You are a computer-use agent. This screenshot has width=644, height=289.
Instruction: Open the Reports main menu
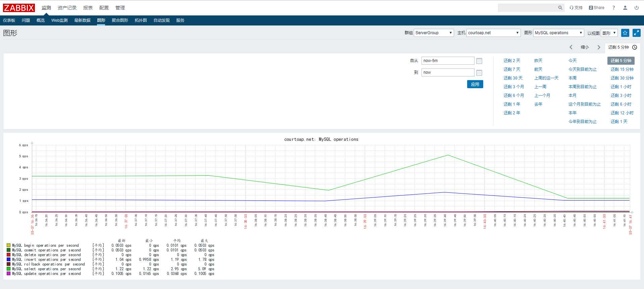(88, 8)
